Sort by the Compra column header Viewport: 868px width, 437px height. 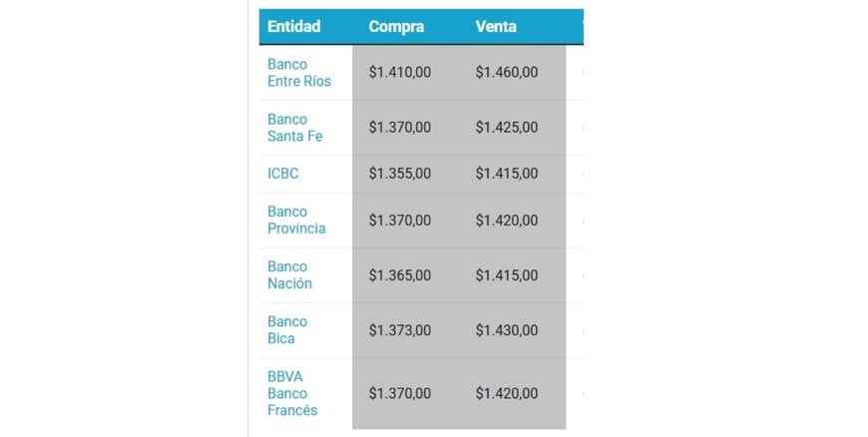point(396,27)
